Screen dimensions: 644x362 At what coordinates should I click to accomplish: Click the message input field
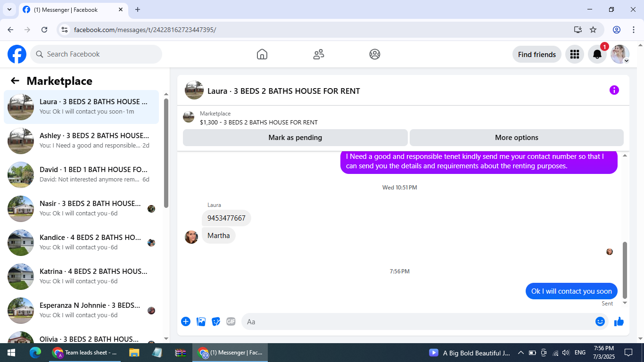point(417,321)
